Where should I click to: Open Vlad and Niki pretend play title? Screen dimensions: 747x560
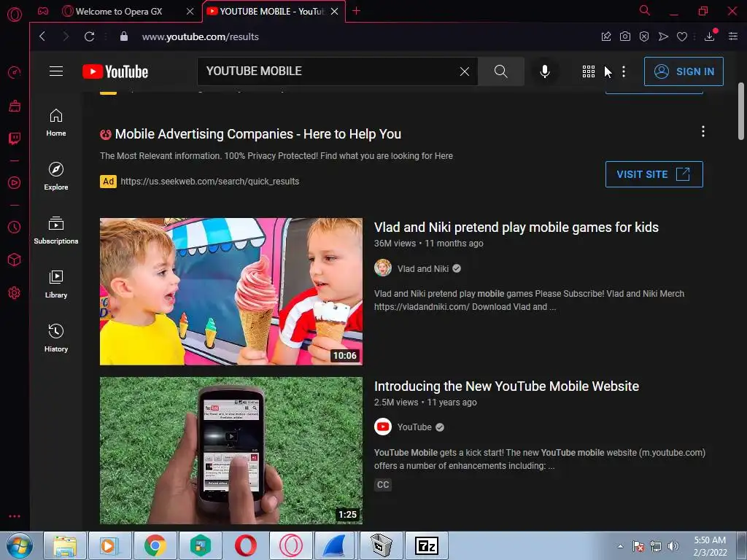516,227
